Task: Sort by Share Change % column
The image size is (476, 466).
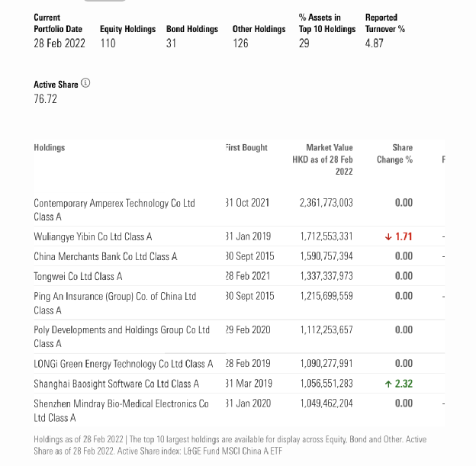Action: pyautogui.click(x=394, y=153)
